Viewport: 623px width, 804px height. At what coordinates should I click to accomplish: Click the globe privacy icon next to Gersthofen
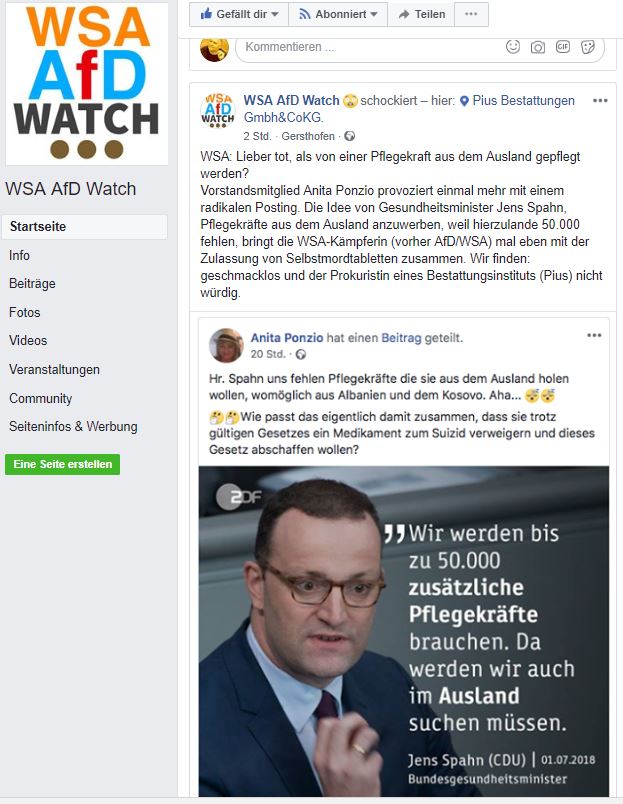[x=350, y=136]
